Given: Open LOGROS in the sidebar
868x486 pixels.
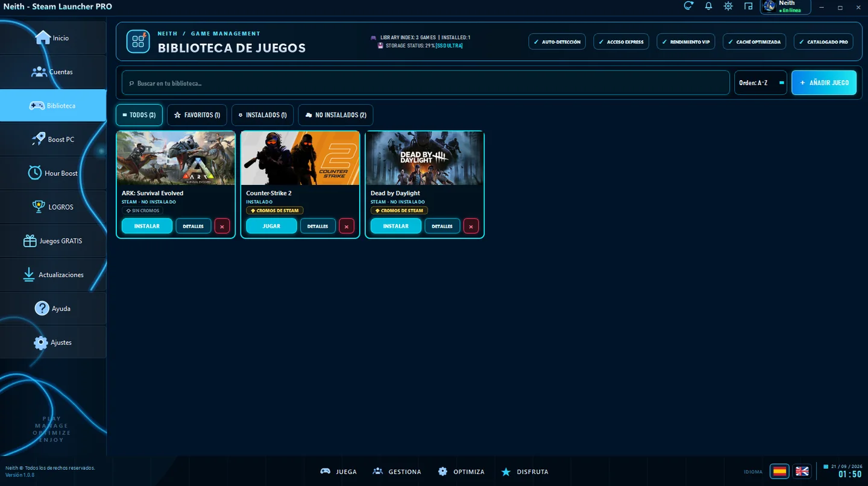Looking at the screenshot, I should click(x=53, y=207).
